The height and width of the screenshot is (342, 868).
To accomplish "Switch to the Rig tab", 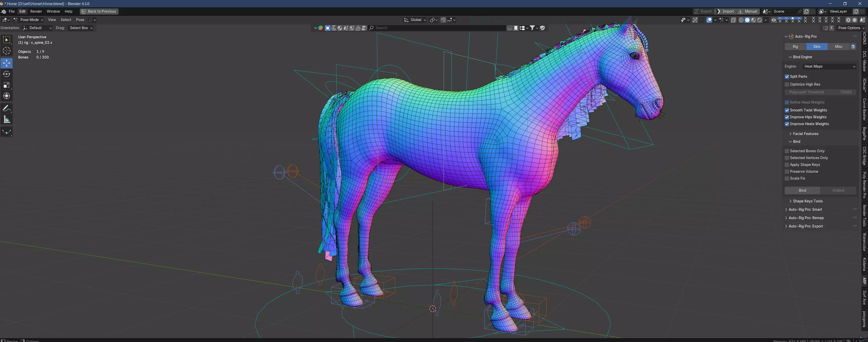I will click(x=795, y=47).
